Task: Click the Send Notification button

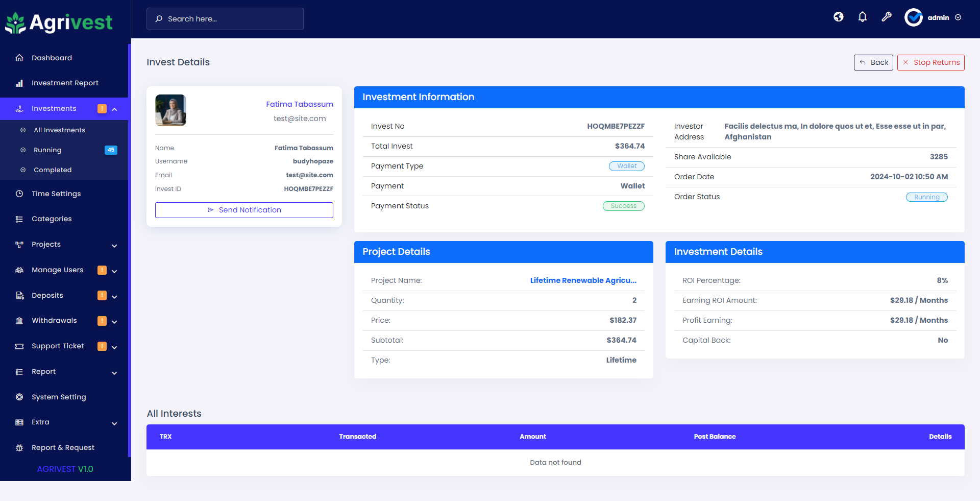Action: 244,210
